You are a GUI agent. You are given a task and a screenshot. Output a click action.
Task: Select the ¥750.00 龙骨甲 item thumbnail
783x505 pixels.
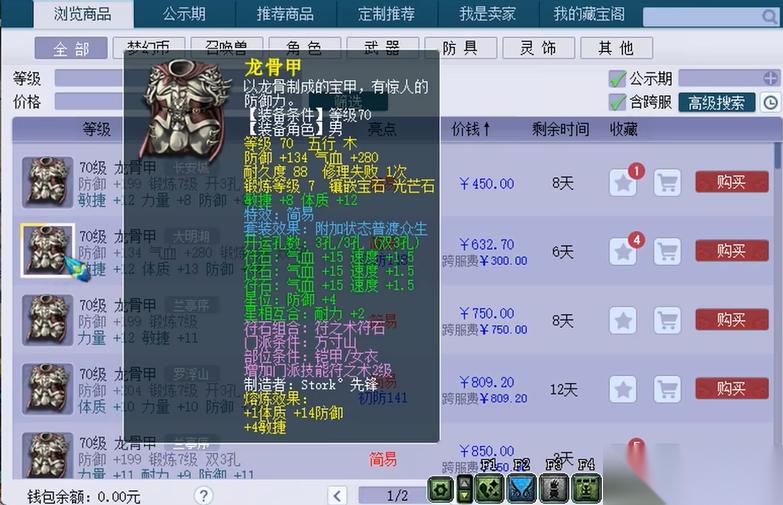(47, 320)
